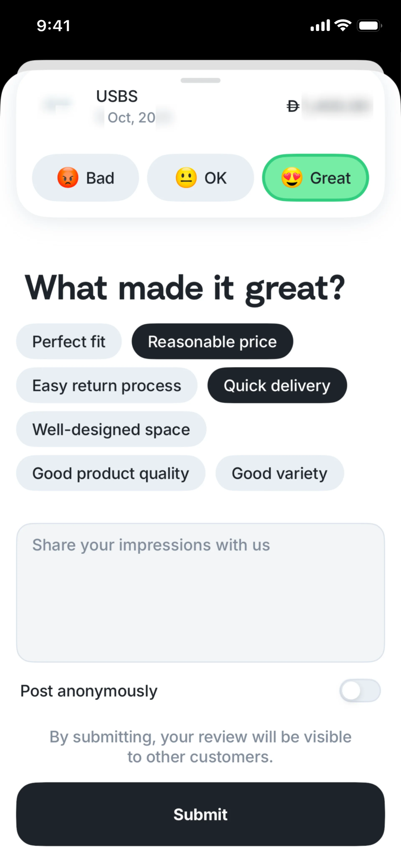This screenshot has height=868, width=401.
Task: Tap the sheet drag handle
Action: pyautogui.click(x=200, y=80)
